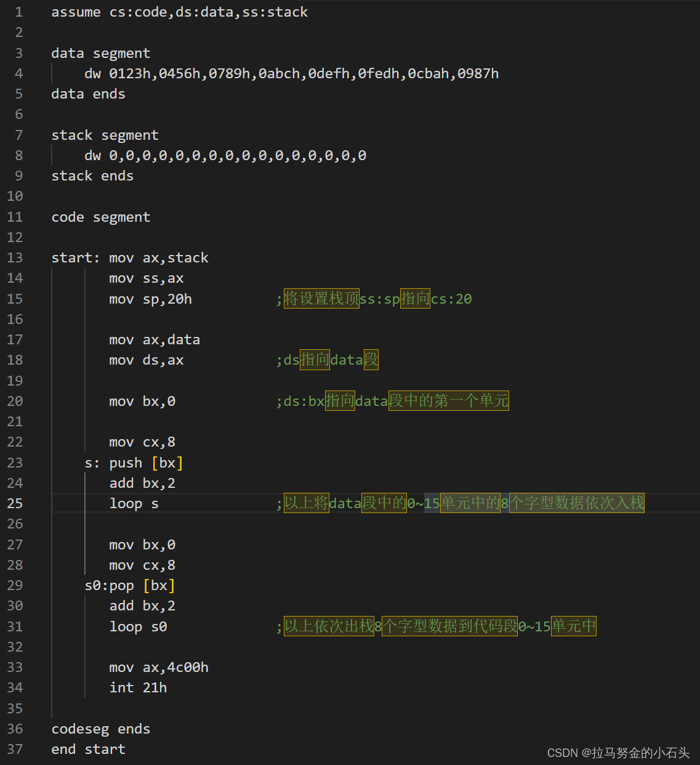Click line number 13 in the gutter
This screenshot has width=700, height=765.
point(15,257)
